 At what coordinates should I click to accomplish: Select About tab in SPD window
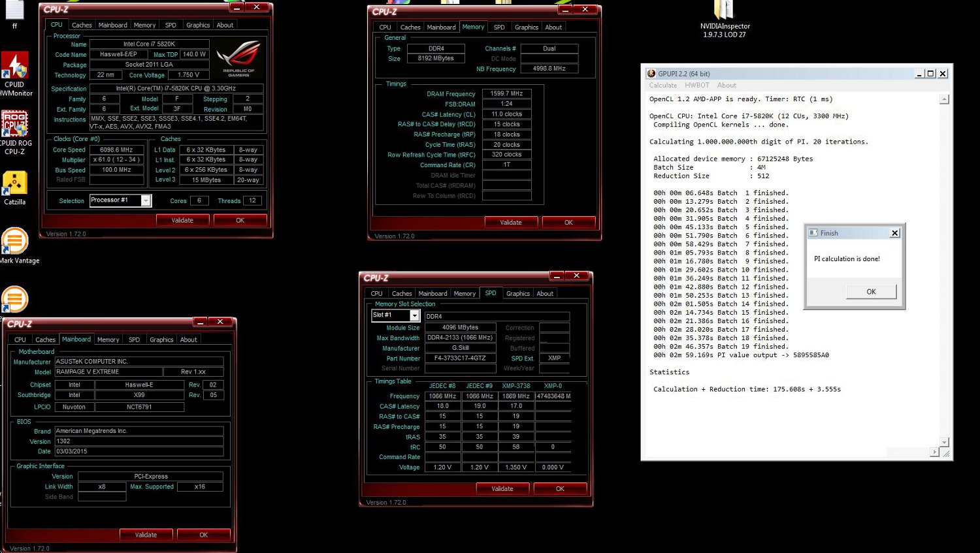tap(545, 294)
